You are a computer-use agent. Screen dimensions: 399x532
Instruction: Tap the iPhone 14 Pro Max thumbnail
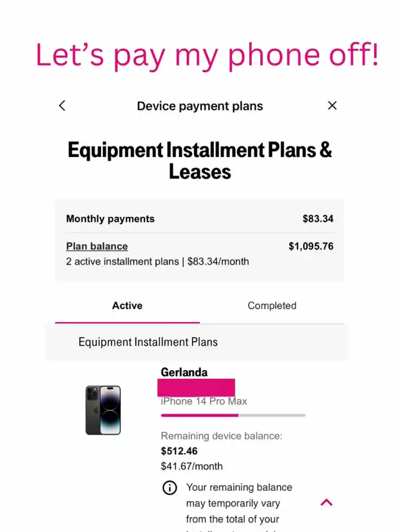click(103, 410)
